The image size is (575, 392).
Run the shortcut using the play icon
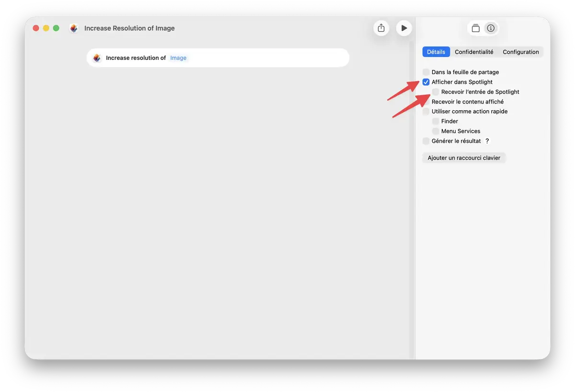pyautogui.click(x=404, y=28)
